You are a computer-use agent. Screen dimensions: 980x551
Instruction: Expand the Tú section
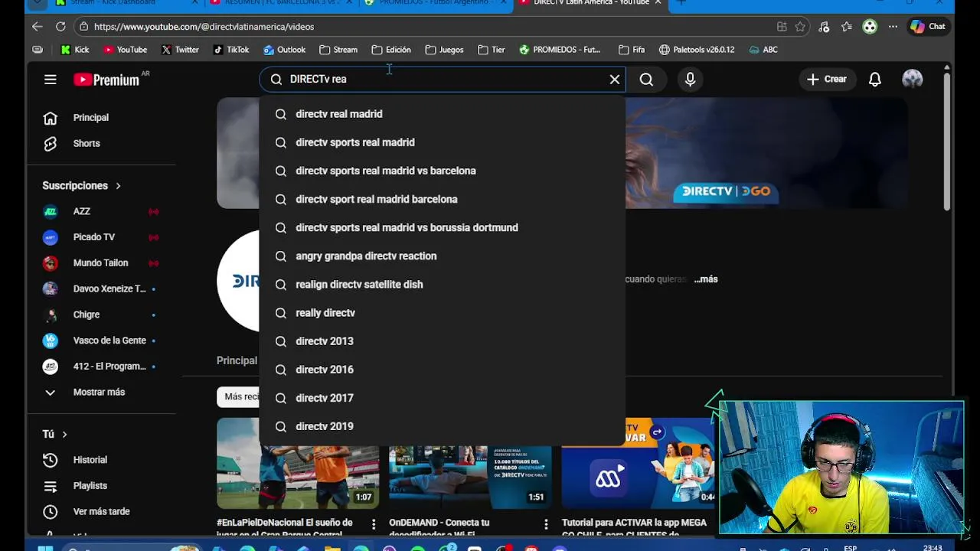pos(55,434)
